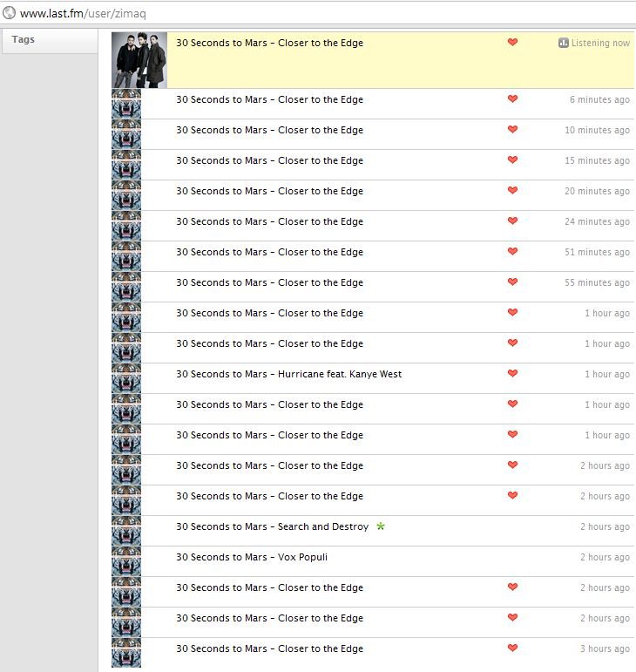The width and height of the screenshot is (636, 672).
Task: Open the Vox Populi track link
Action: tap(302, 557)
